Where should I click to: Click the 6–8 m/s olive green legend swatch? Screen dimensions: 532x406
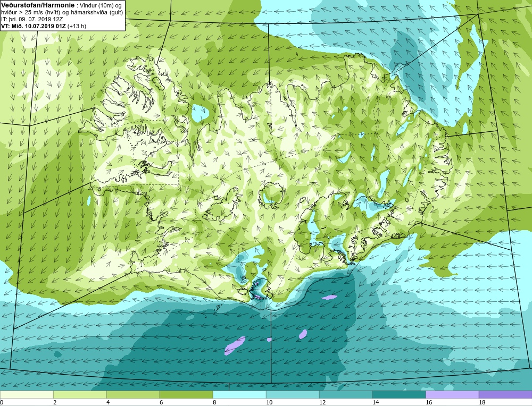click(x=186, y=395)
